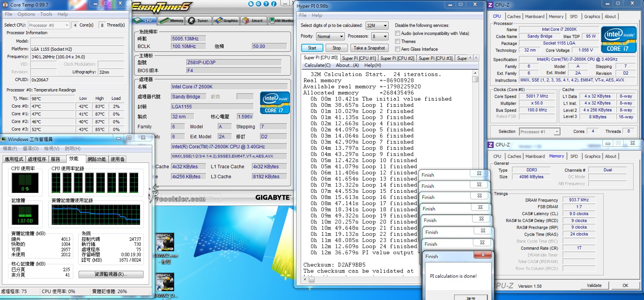Click the CPU usage 0 % meter
This screenshot has height=300, width=644.
click(25, 183)
